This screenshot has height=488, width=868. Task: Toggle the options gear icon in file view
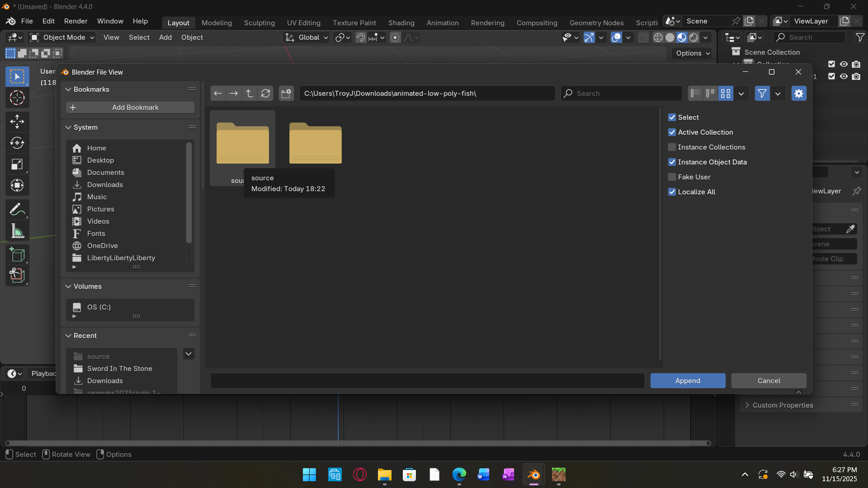click(x=799, y=94)
